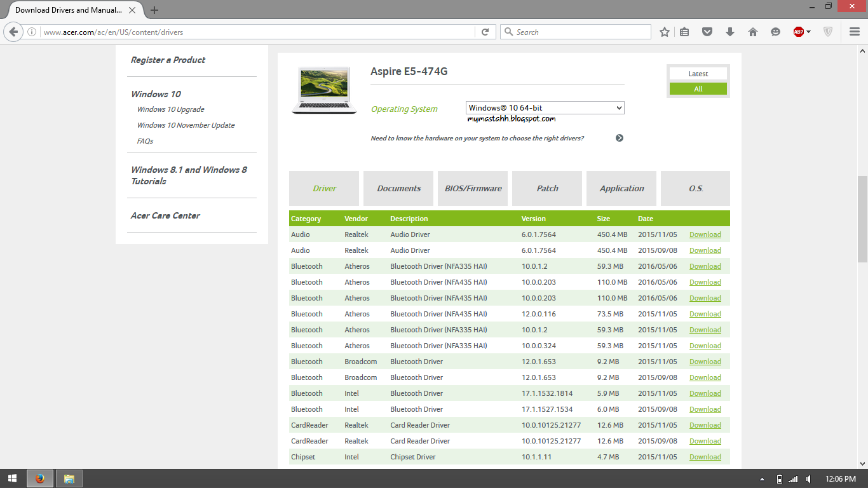
Task: Reload the current page
Action: (485, 32)
